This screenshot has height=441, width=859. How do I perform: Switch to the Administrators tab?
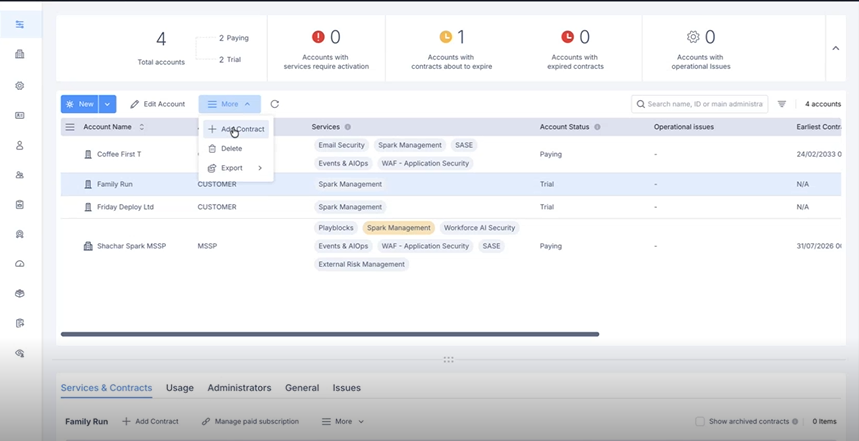239,388
